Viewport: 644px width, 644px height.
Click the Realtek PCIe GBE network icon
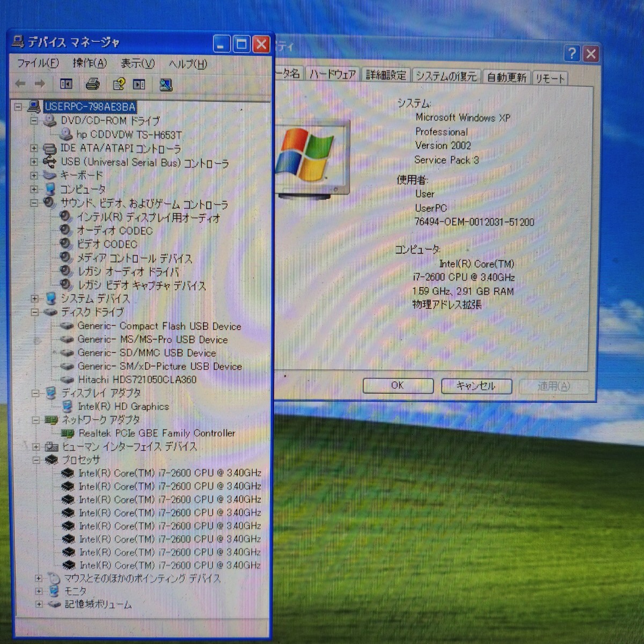[x=68, y=433]
